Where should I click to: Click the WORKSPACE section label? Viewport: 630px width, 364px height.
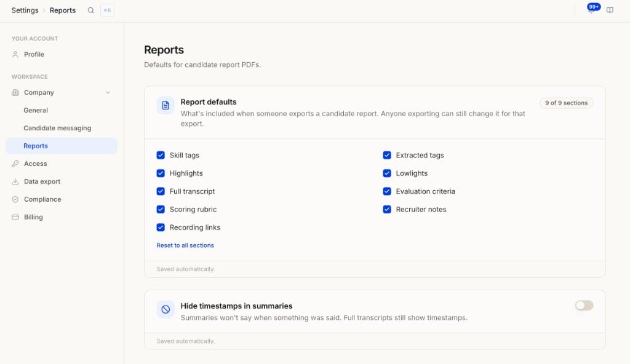pos(30,77)
